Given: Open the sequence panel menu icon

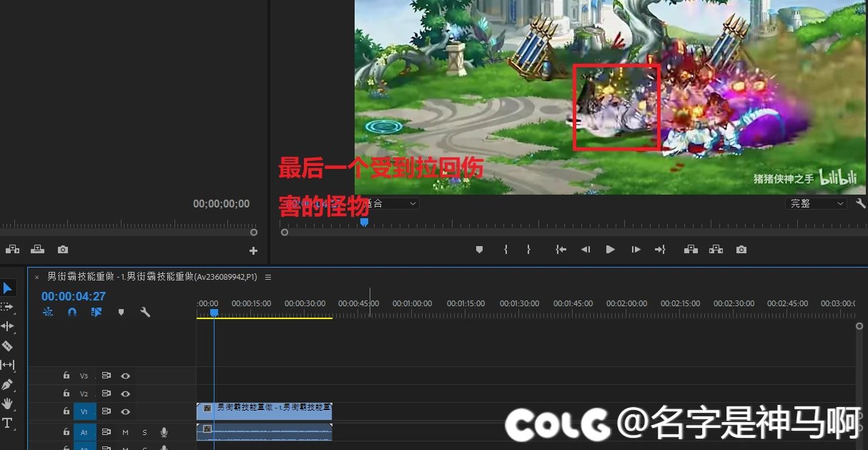Looking at the screenshot, I should click(268, 277).
